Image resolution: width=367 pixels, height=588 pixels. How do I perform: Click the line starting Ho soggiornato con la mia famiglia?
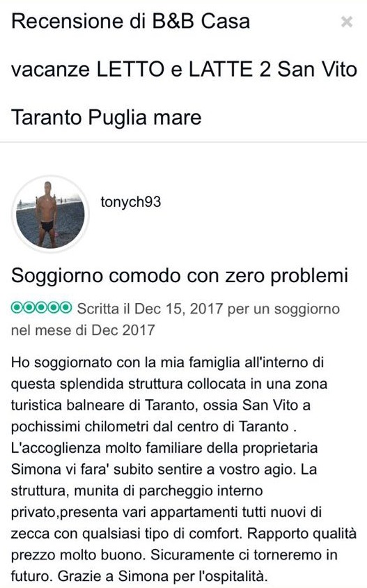(168, 363)
